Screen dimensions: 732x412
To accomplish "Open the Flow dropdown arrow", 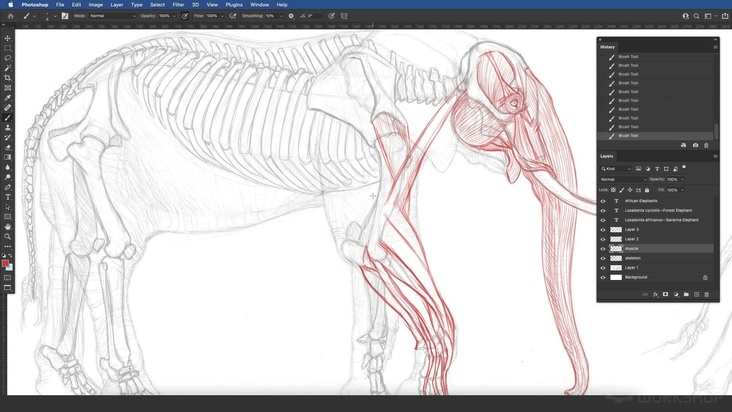I will pyautogui.click(x=222, y=16).
